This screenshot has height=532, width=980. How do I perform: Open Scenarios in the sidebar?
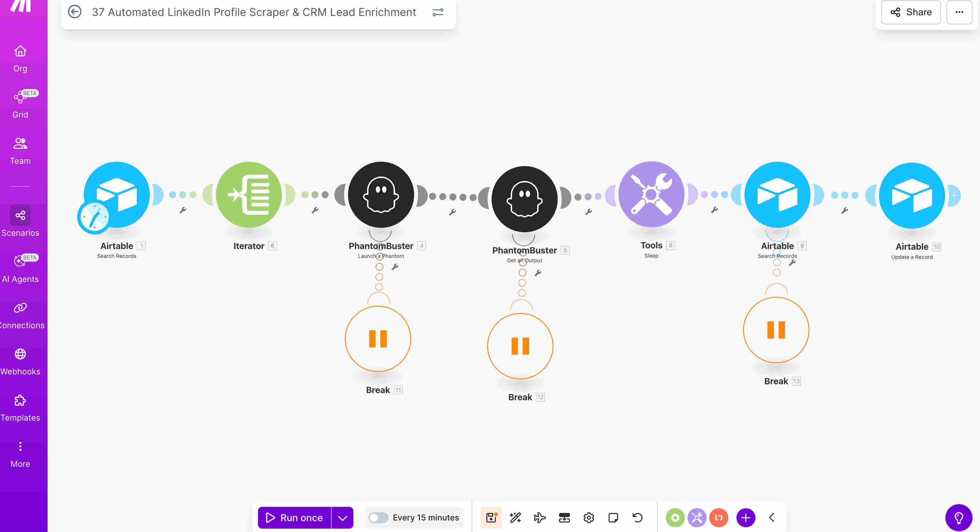point(20,221)
